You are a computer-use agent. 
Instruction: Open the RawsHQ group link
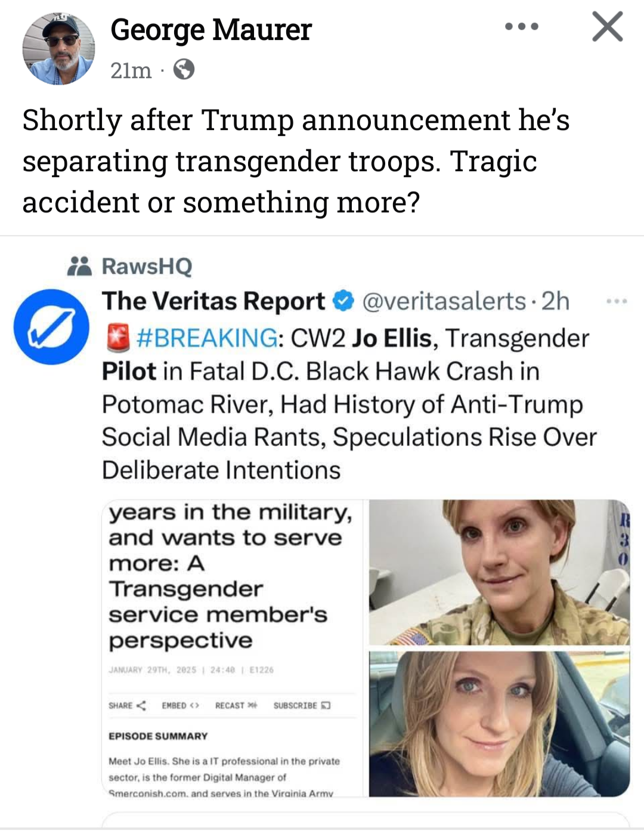tap(147, 266)
